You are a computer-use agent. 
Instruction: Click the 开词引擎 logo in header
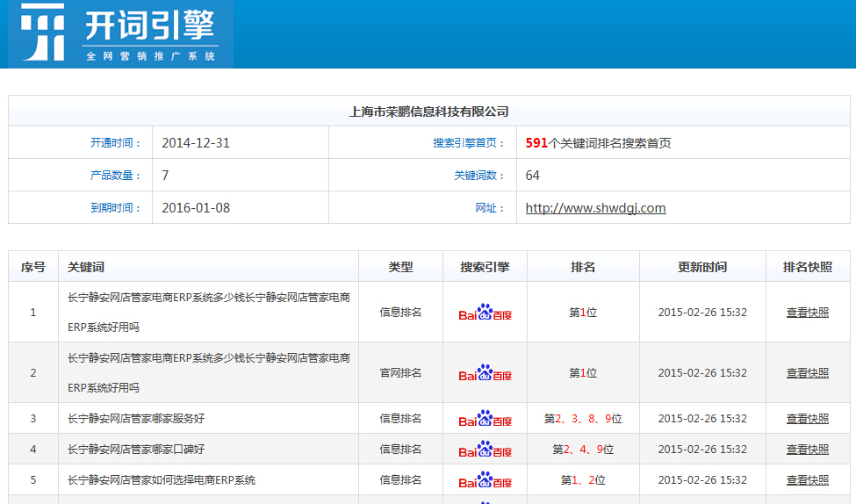pos(120,34)
